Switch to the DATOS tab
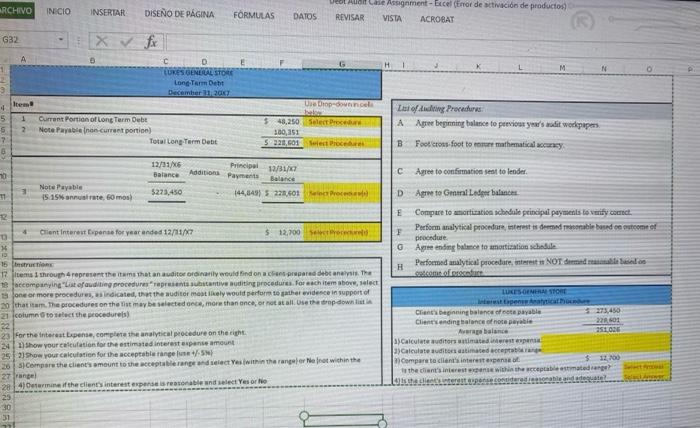The width and height of the screenshot is (700, 428). [305, 17]
